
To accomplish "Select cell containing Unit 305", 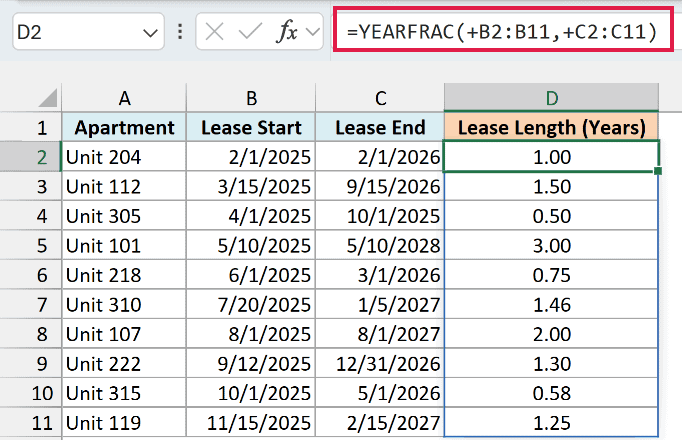I will point(124,216).
